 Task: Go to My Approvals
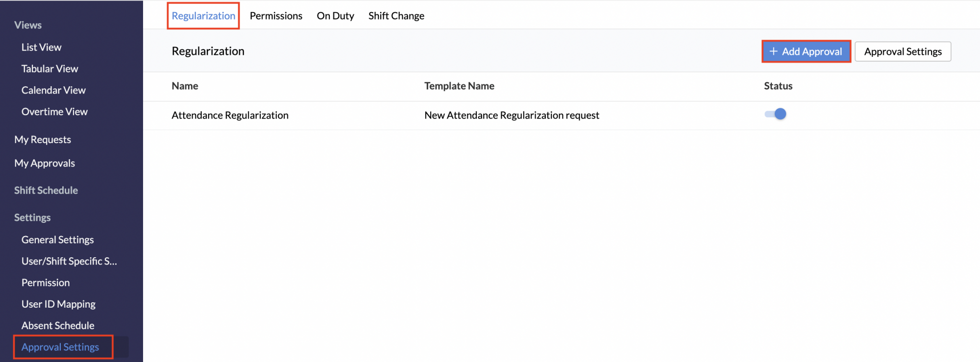45,163
